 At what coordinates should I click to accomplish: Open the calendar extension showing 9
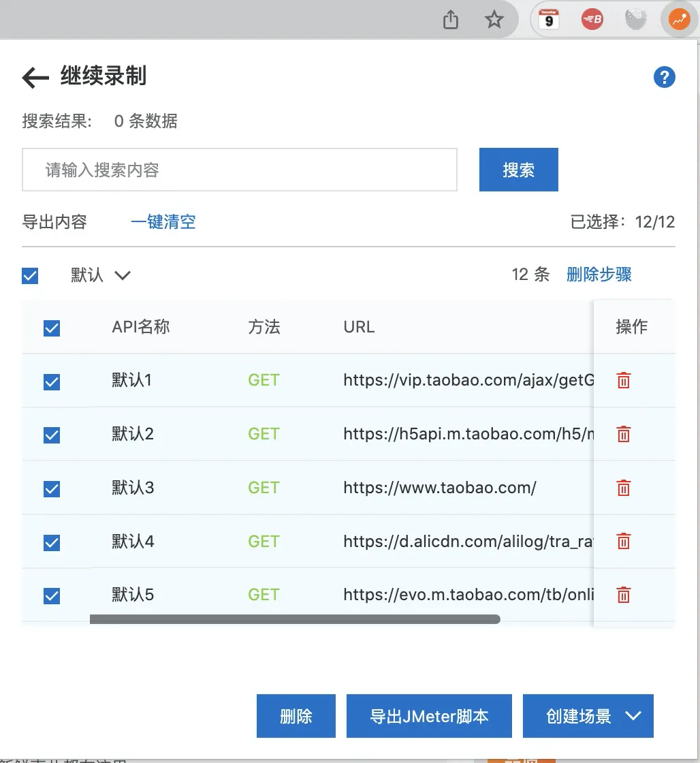click(549, 20)
